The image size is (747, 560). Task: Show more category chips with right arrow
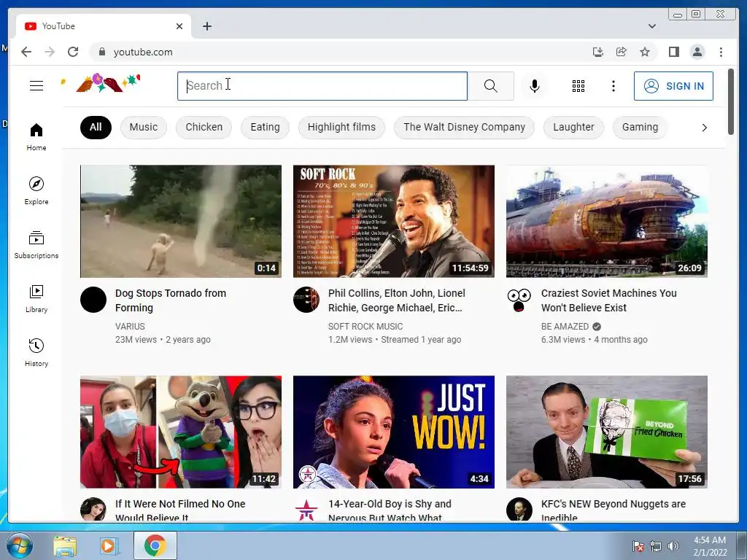pos(704,127)
